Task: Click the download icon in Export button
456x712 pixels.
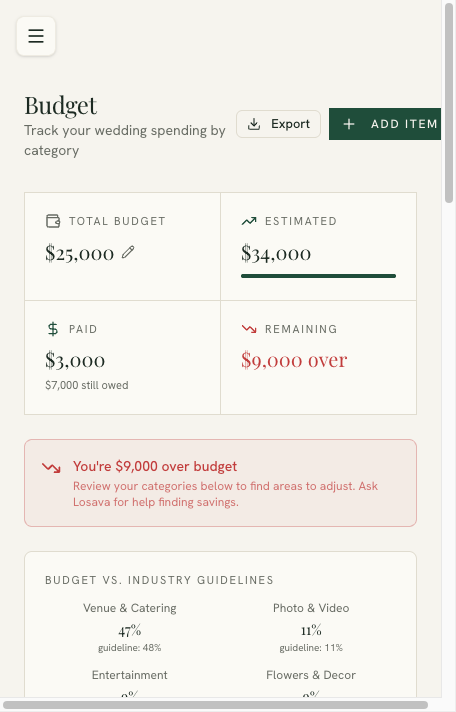Action: pyautogui.click(x=254, y=124)
